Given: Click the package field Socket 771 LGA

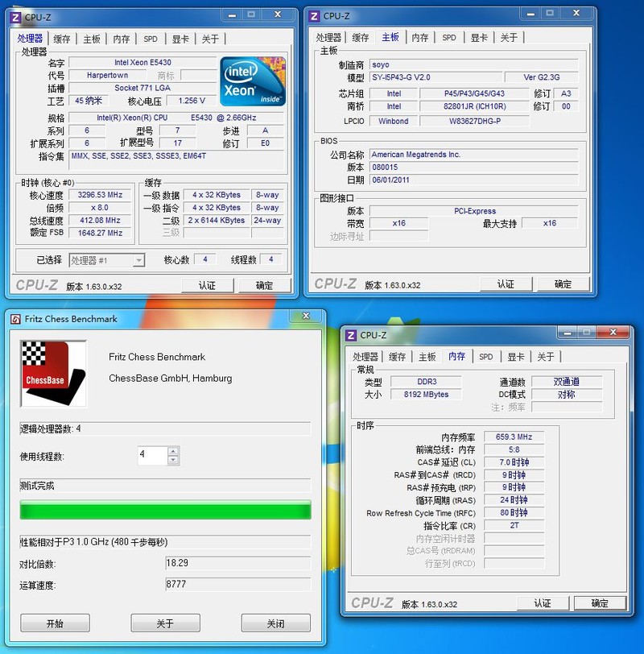Looking at the screenshot, I should [x=142, y=88].
